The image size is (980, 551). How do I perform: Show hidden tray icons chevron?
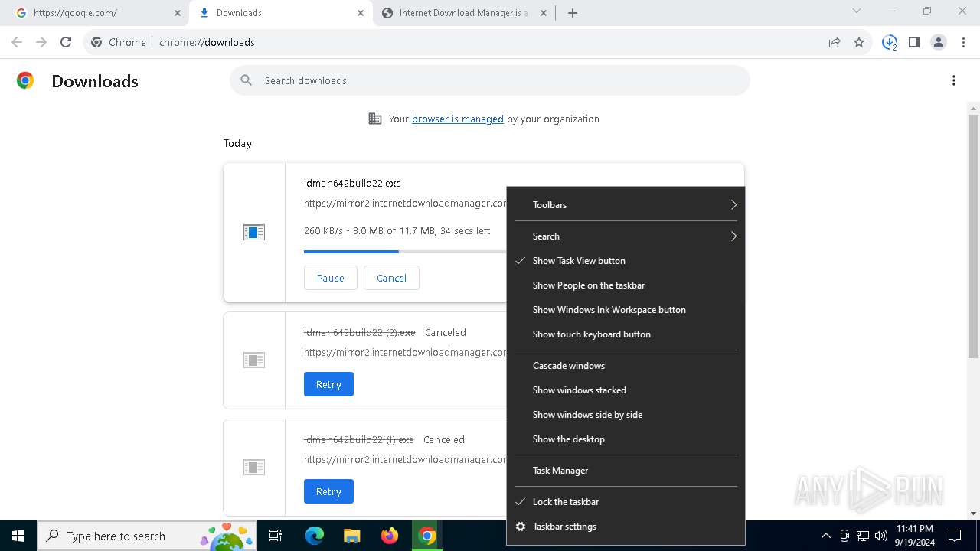[825, 536]
